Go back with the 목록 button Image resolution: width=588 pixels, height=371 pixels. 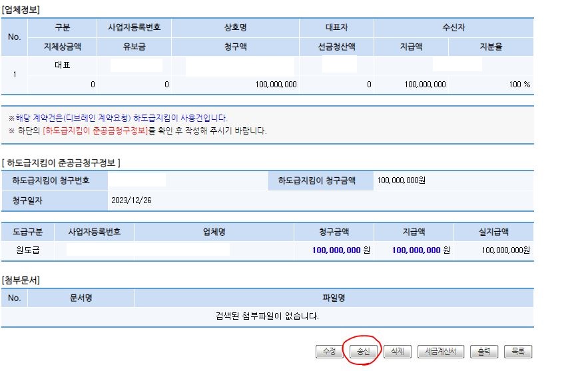click(x=518, y=352)
